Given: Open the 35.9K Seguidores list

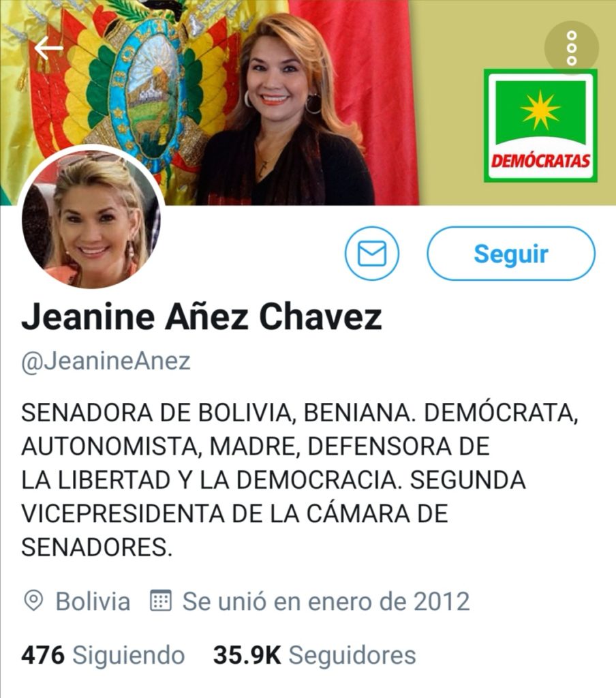Looking at the screenshot, I should tap(315, 655).
